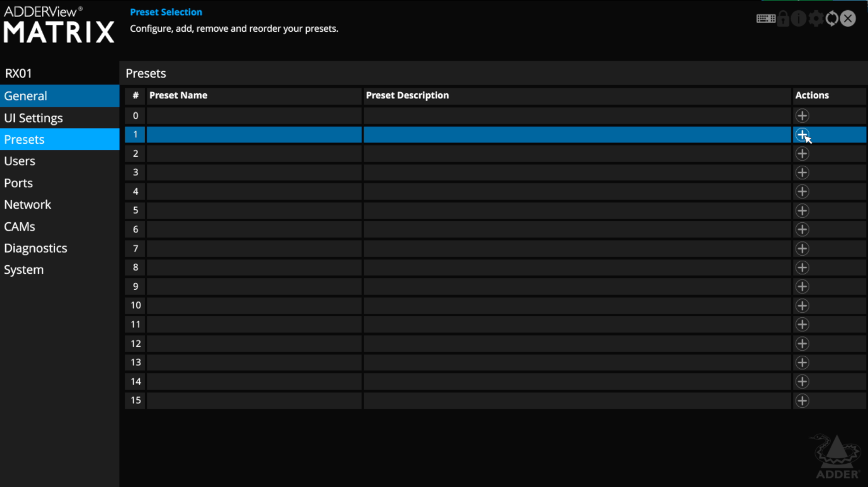Add a preset in row 7
The height and width of the screenshot is (487, 868).
pyautogui.click(x=802, y=248)
